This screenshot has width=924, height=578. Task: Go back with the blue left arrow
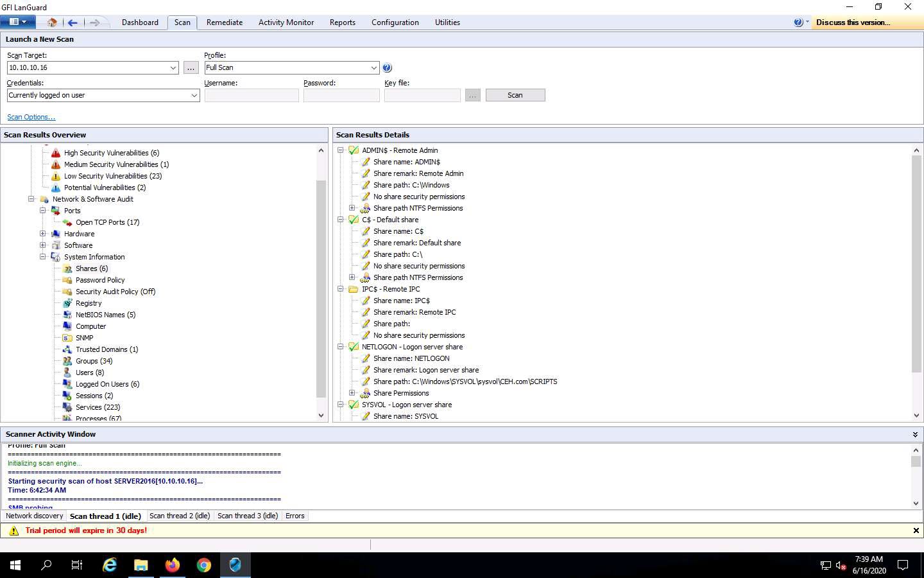click(x=73, y=22)
